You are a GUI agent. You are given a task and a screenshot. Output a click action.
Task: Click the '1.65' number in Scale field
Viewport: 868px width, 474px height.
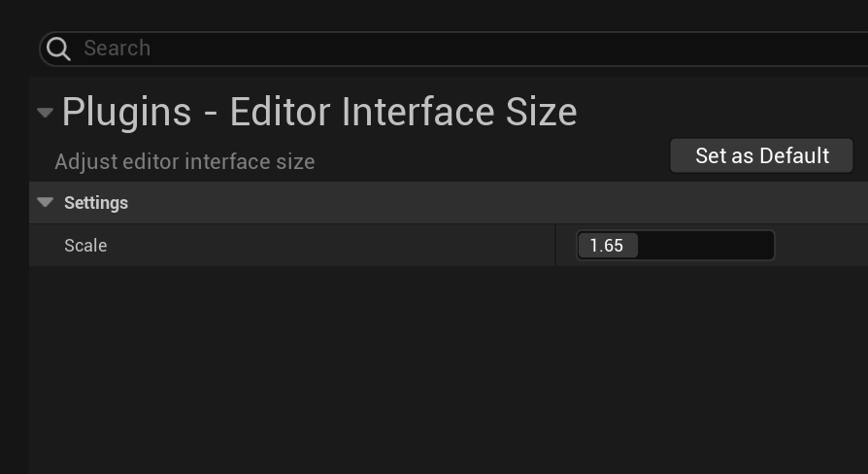pos(607,246)
